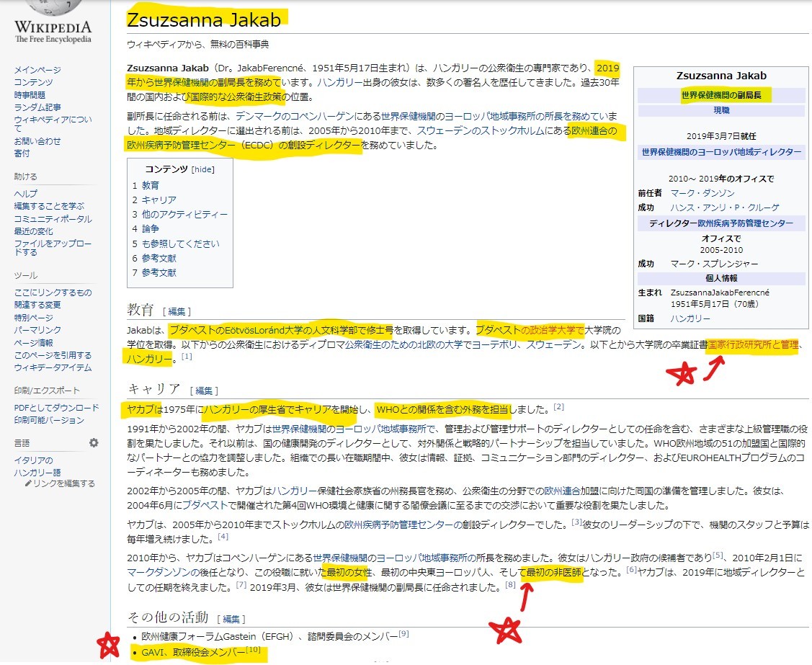Screen dimensions: 812x665
Task: Edit the その他の活動 section
Action: click(x=231, y=620)
